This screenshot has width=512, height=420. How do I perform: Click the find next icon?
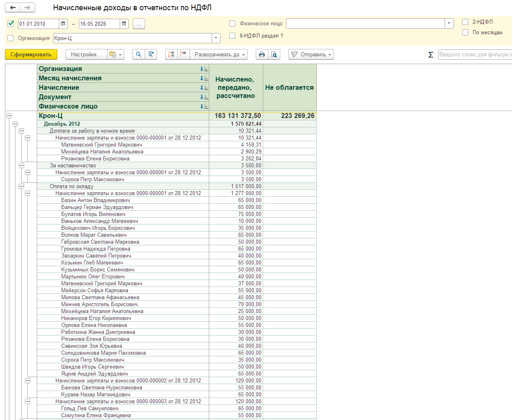click(151, 54)
